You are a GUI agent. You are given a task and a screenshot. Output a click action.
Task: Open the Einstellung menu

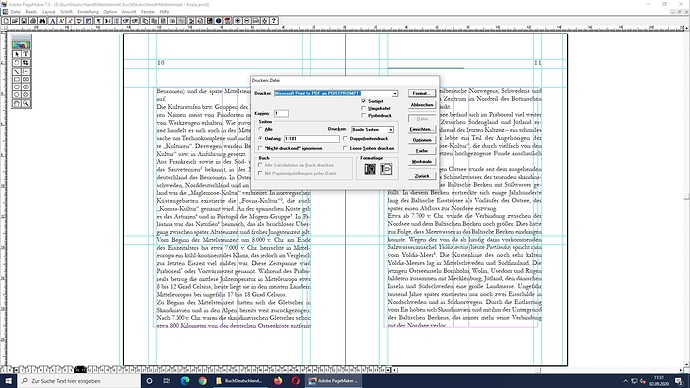tap(88, 12)
